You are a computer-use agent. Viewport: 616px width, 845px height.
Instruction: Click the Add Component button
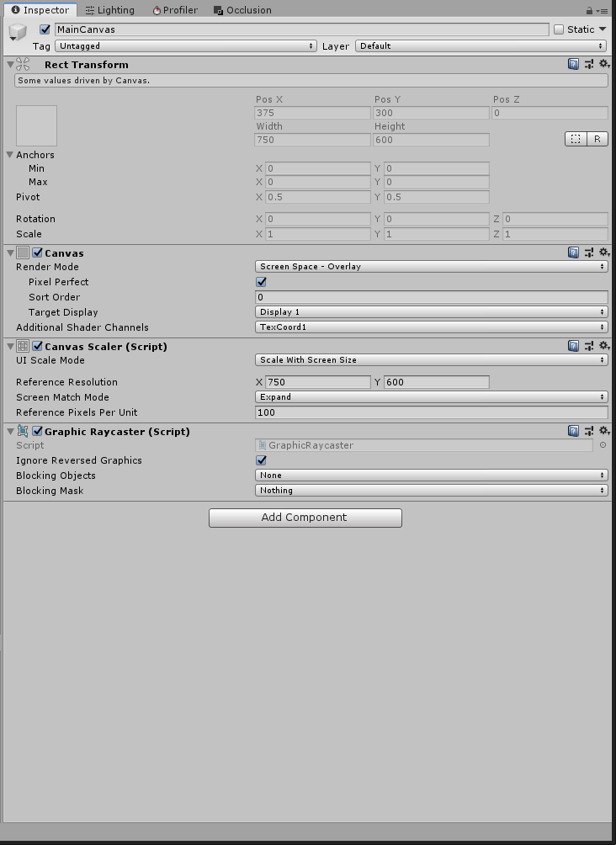305,518
